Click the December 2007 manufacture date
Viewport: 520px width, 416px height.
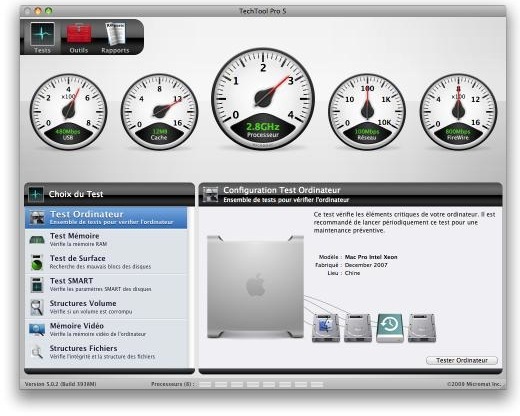coord(366,265)
